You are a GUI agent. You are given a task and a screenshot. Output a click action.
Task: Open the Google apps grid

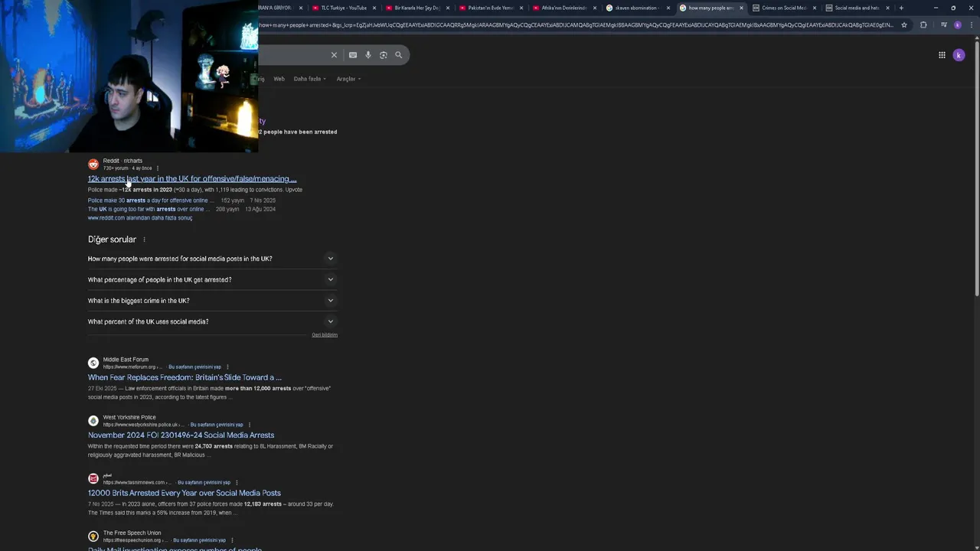942,55
